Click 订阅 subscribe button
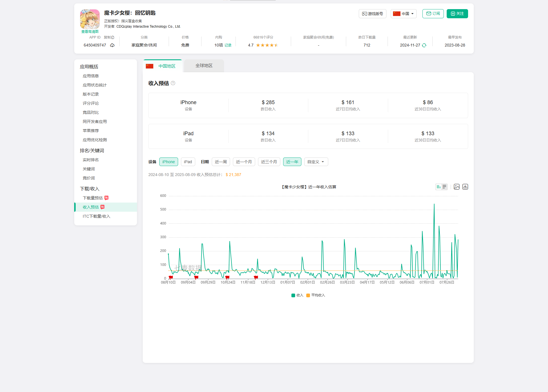This screenshot has width=548, height=392. tap(433, 14)
